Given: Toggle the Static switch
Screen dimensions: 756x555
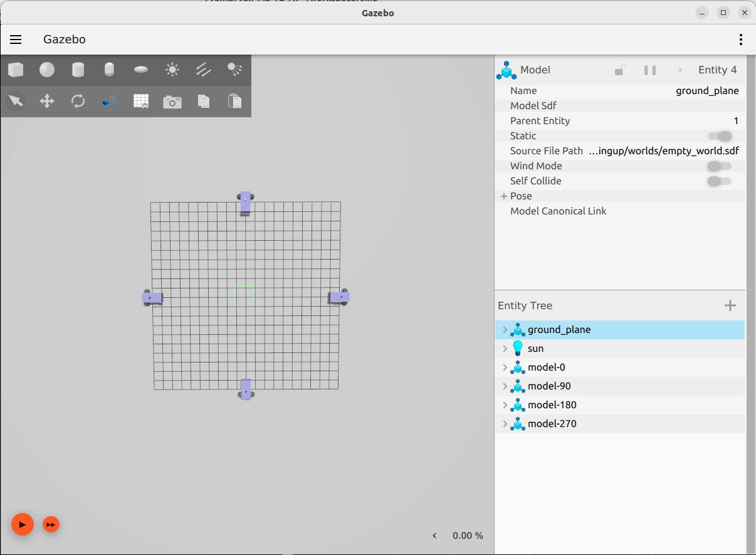Looking at the screenshot, I should point(720,136).
